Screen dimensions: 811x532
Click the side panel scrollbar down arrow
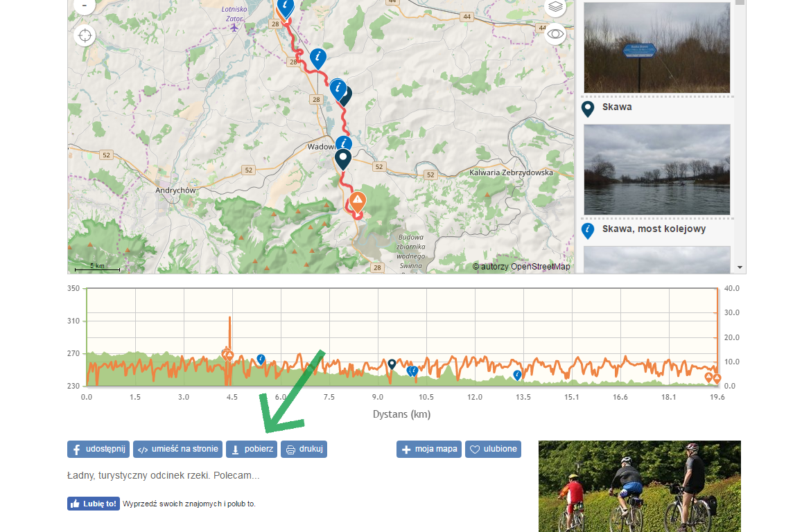(740, 267)
